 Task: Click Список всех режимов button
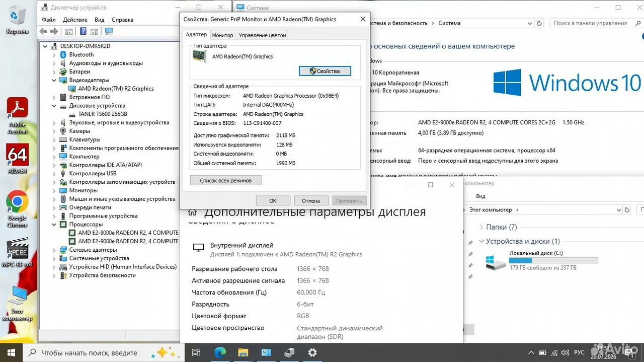[x=226, y=180]
